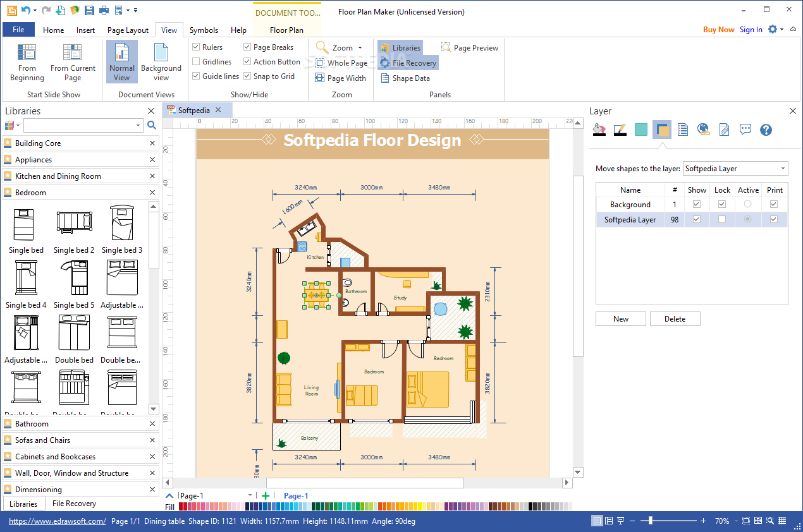
Task: Enable Lock for Softpedia Layer
Action: (x=722, y=219)
